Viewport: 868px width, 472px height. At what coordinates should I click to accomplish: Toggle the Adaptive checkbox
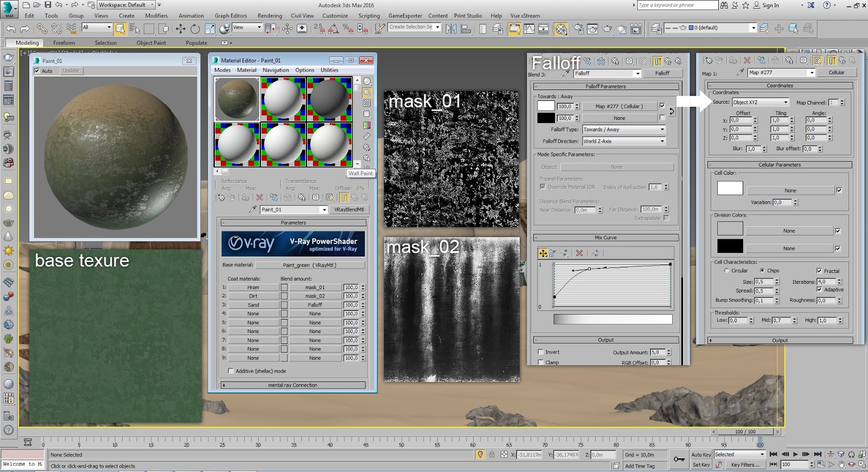819,290
